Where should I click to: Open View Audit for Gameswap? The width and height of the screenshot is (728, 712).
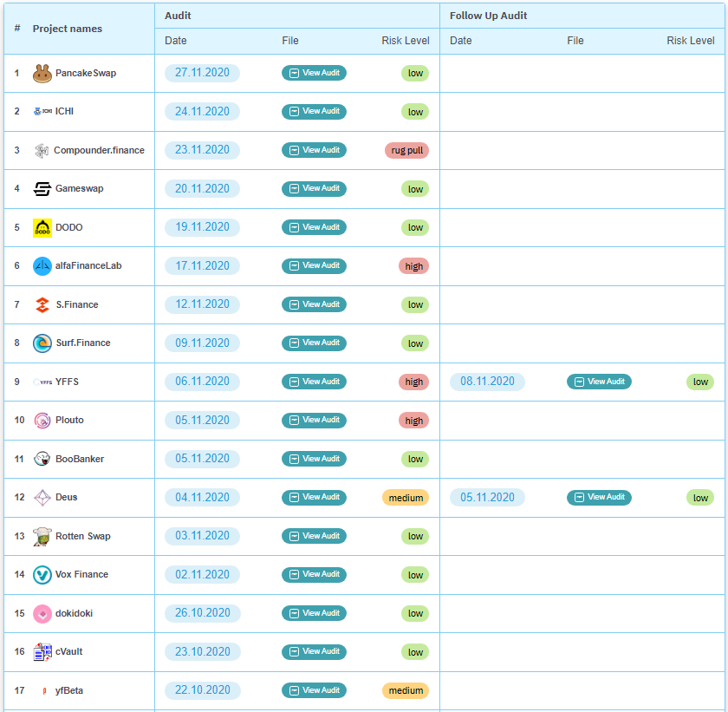point(314,188)
